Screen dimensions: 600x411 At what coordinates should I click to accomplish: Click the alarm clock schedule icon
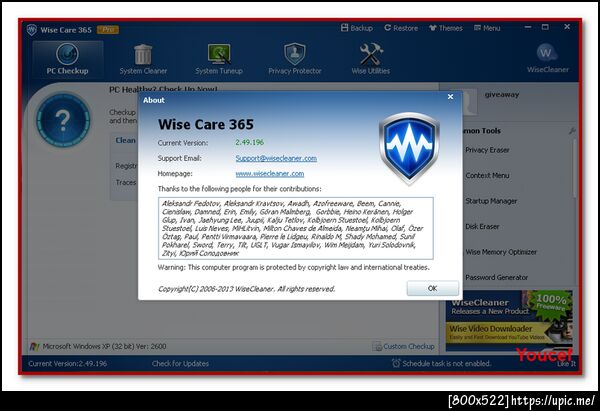click(396, 363)
